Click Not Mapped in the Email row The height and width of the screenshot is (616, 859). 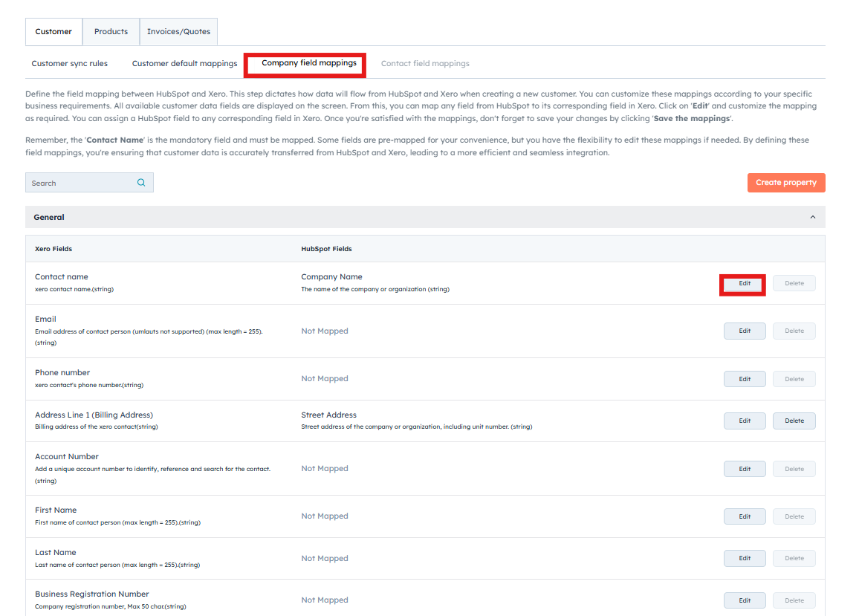coord(324,331)
